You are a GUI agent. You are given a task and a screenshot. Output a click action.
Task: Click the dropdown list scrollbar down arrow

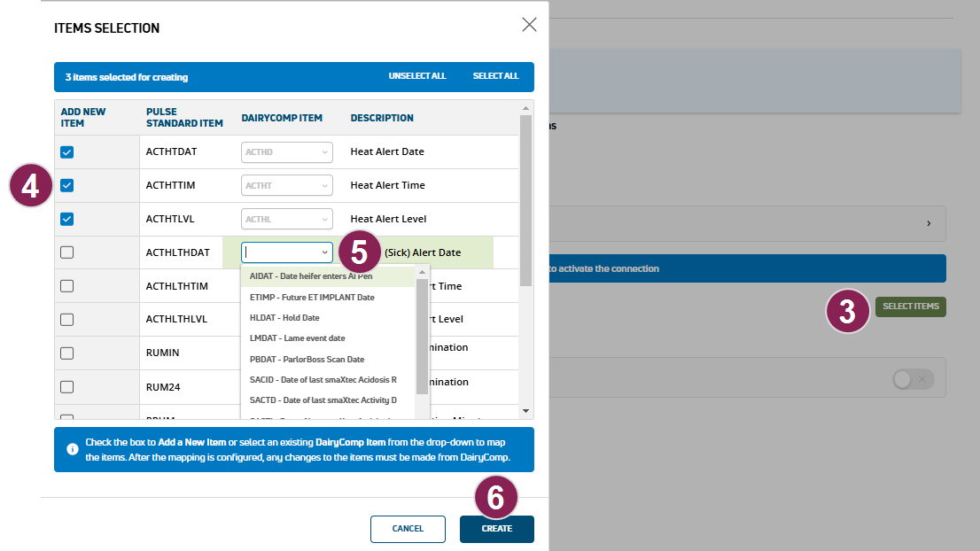pyautogui.click(x=423, y=413)
